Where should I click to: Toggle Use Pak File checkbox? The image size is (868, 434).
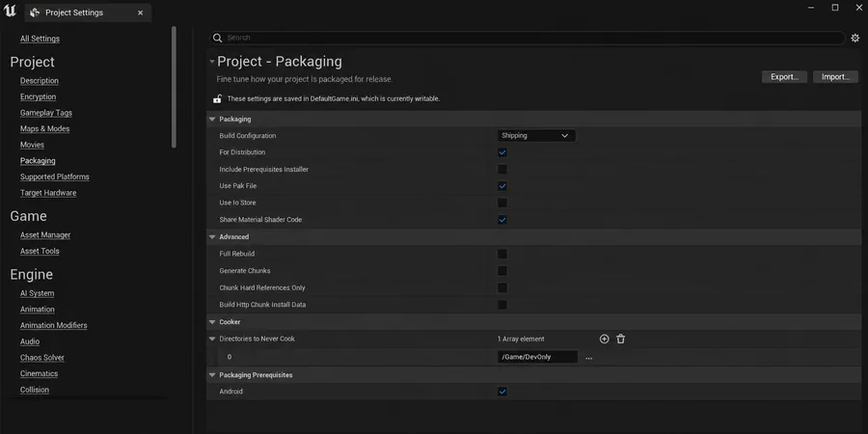point(502,186)
